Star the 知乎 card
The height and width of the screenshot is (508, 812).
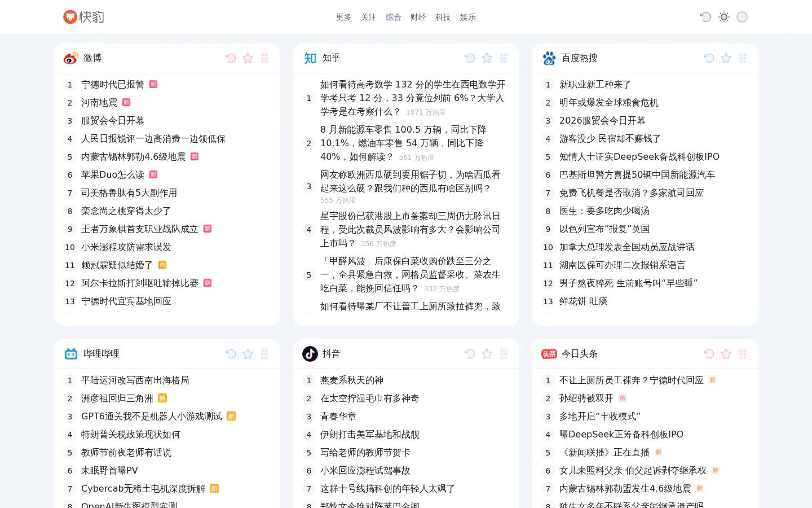pos(487,58)
